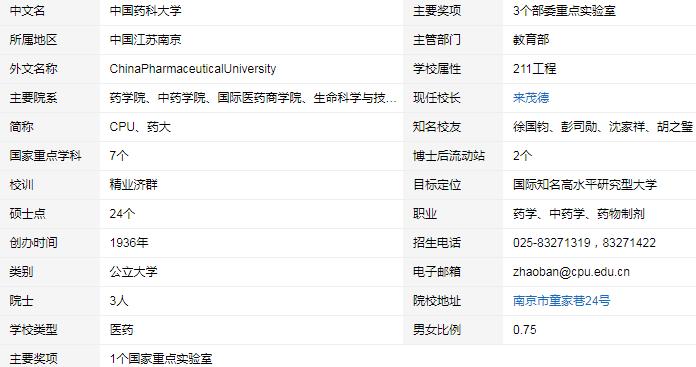Screen dimensions: 696x367
Task: Select the value 211工程
Action: click(534, 69)
